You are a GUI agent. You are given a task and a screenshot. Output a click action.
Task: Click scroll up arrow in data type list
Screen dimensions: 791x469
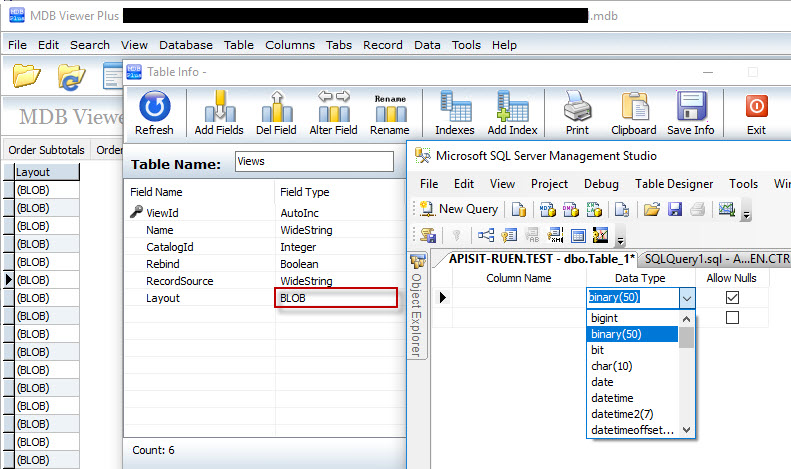click(686, 319)
